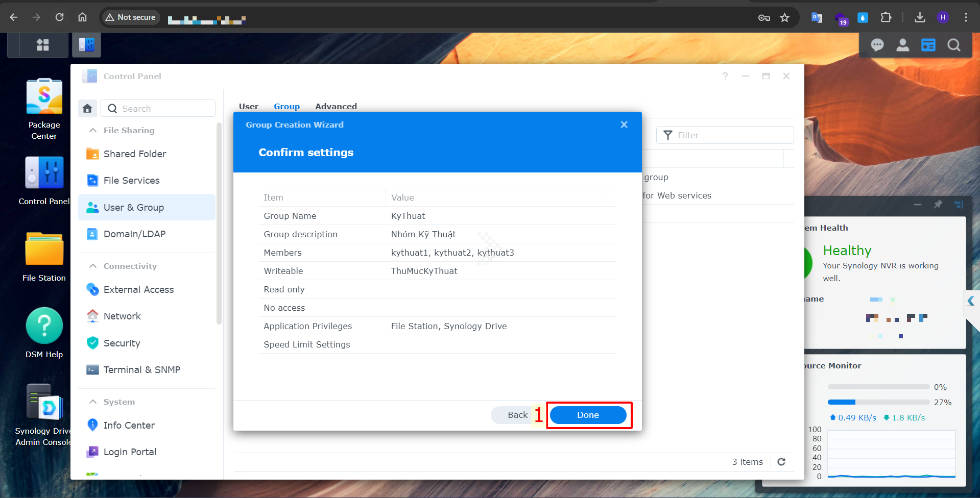
Task: Switch to the Advanced tab
Action: point(336,106)
